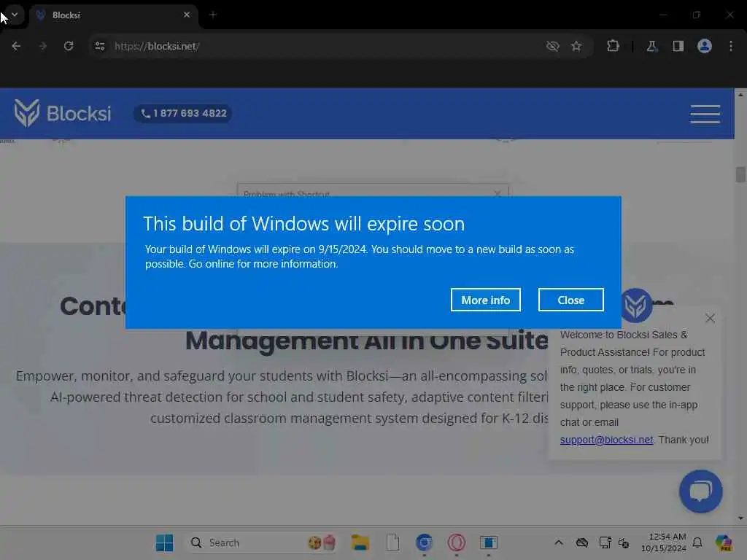Go back with the browser back arrow
This screenshot has width=747, height=560.
(x=16, y=46)
